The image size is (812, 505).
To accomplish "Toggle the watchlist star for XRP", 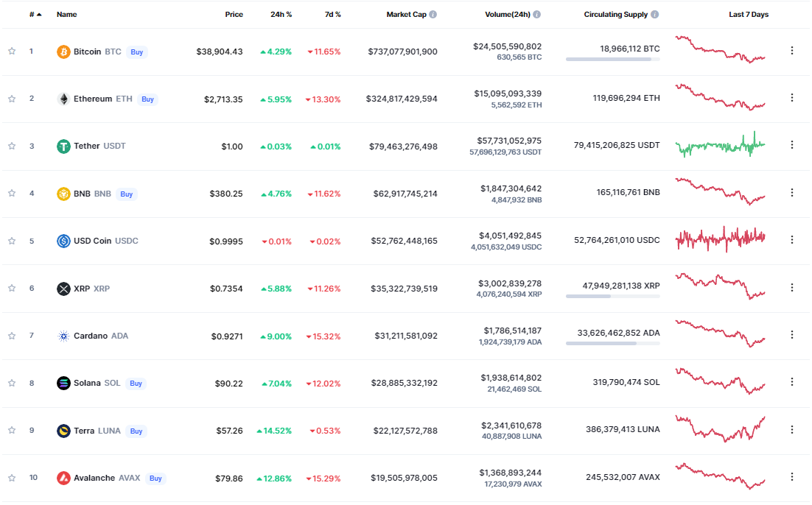I will click(x=12, y=288).
